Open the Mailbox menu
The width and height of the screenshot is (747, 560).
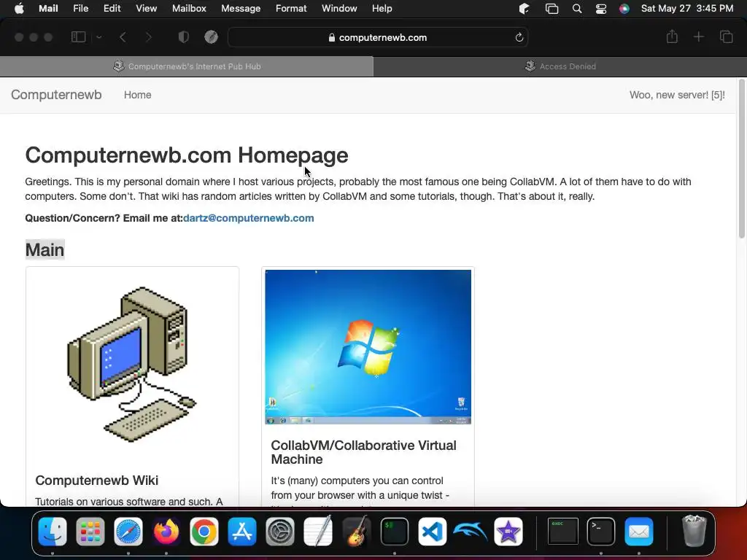(x=189, y=9)
